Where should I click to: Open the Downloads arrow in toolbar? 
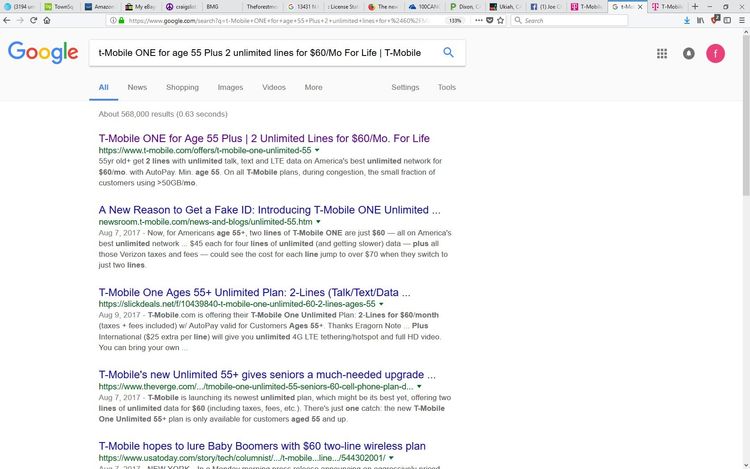tap(687, 21)
